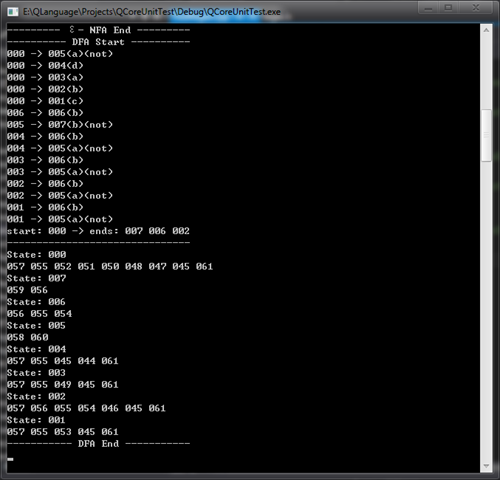Image resolution: width=500 pixels, height=480 pixels.
Task: Click the 'NFA End' header line
Action: (x=98, y=30)
